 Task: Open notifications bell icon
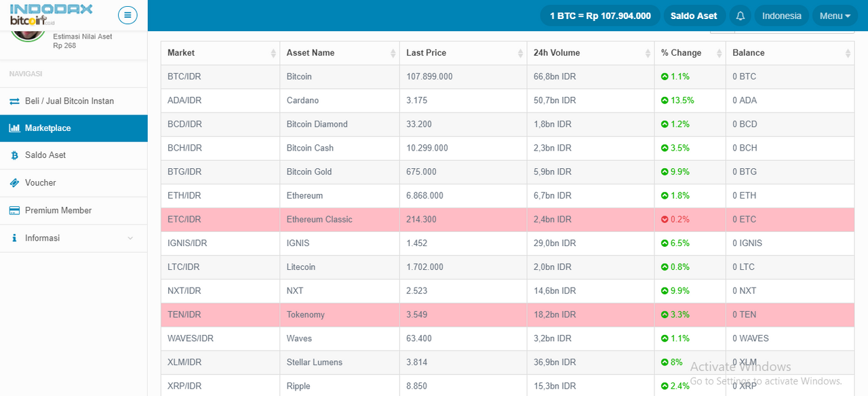click(x=741, y=16)
